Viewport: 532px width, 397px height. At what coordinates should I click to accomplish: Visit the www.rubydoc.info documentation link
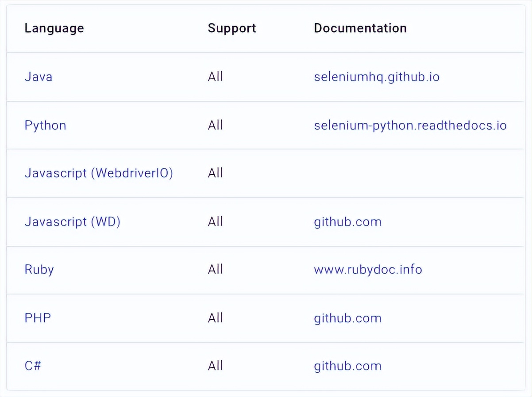pos(368,269)
